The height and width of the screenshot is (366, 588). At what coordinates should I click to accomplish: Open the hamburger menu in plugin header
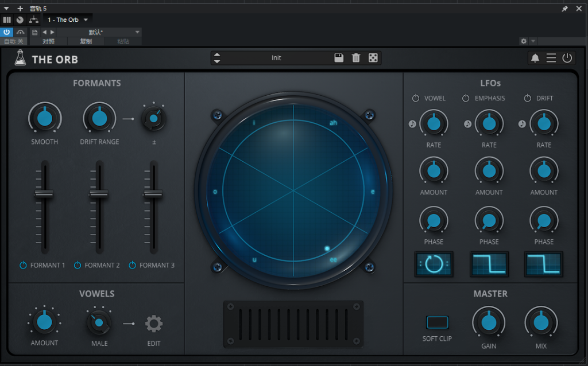pyautogui.click(x=551, y=58)
